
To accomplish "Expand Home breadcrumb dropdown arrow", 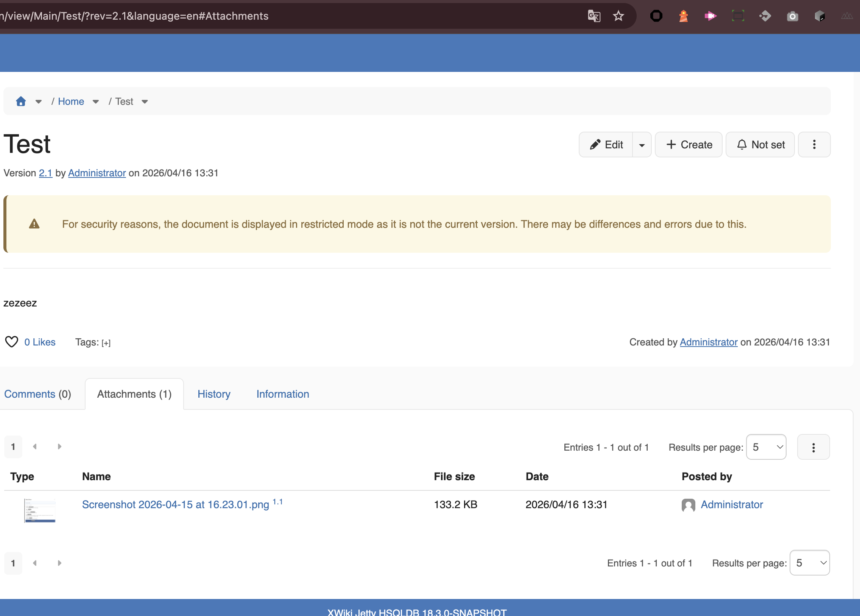I will [x=96, y=101].
